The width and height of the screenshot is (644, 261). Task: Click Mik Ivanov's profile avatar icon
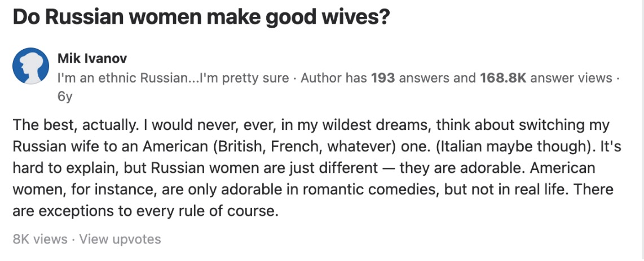30,66
